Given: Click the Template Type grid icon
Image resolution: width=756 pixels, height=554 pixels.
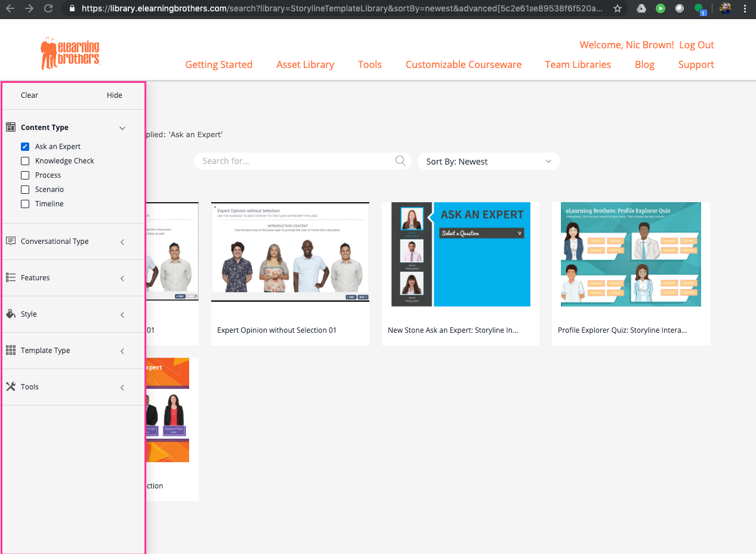Looking at the screenshot, I should (x=11, y=350).
